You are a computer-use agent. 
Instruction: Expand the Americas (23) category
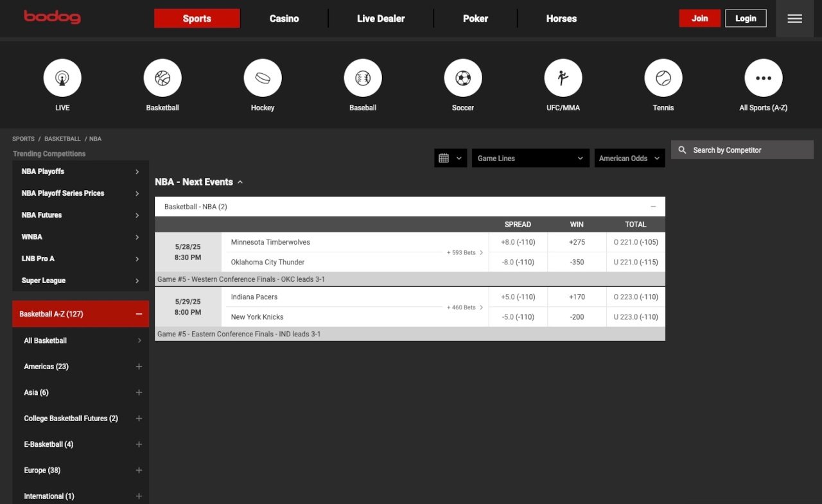(x=139, y=367)
